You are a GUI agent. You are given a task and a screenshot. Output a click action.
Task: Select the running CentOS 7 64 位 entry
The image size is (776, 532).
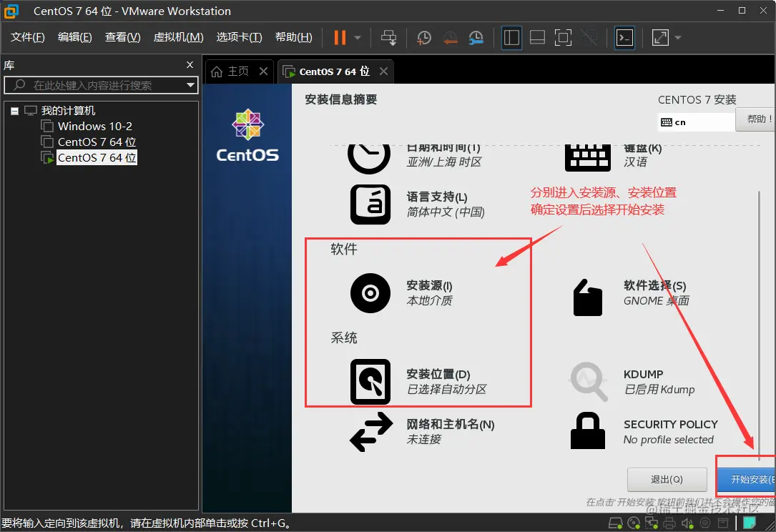point(97,158)
